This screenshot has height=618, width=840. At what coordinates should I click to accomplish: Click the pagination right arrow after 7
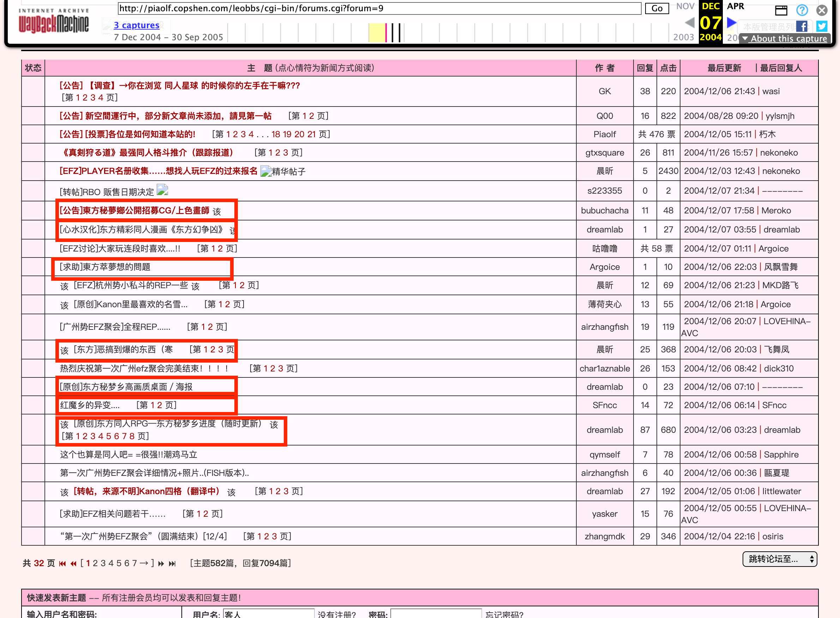[144, 563]
